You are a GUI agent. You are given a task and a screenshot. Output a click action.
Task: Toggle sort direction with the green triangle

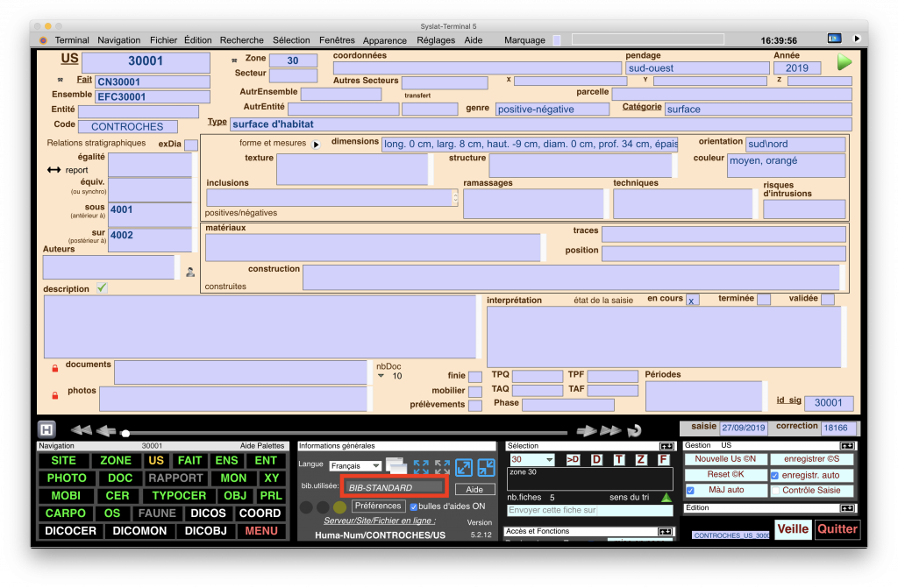coord(666,498)
